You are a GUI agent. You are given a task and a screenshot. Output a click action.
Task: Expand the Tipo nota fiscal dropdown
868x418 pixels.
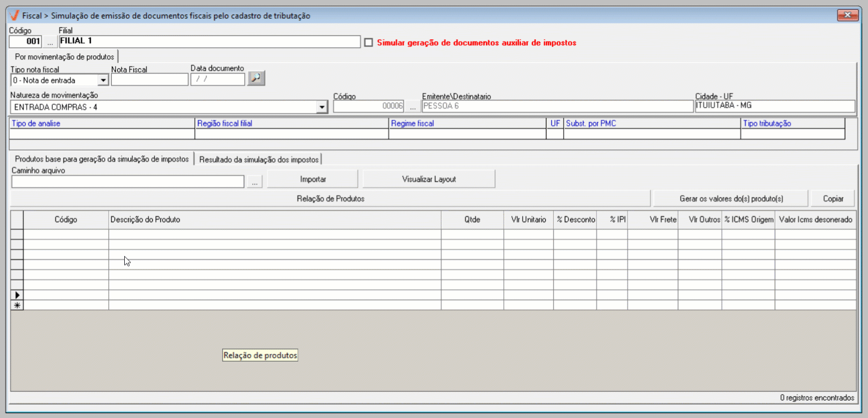coord(103,81)
